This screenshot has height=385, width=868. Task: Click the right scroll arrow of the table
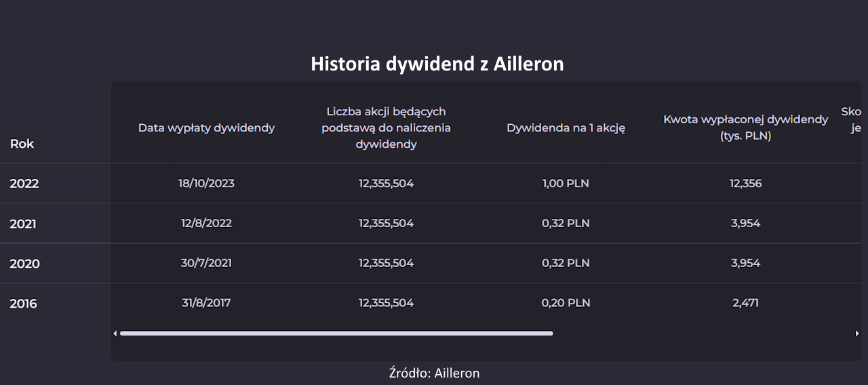click(857, 333)
